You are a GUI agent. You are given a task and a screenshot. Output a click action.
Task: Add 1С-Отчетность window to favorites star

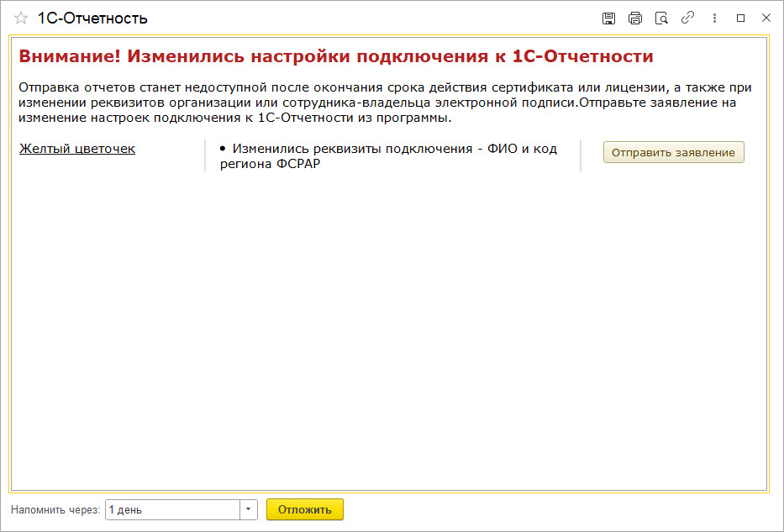[x=21, y=18]
